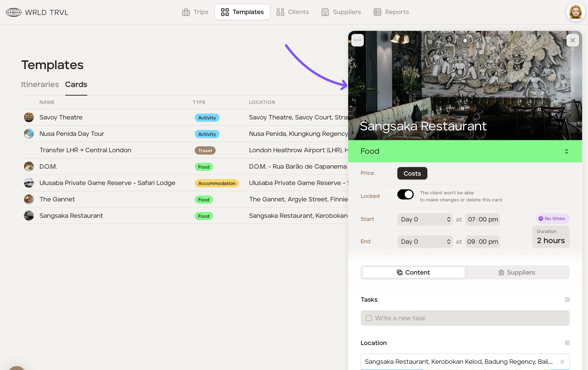Screen dimensions: 588x370
Task: Open the three-dots card options menu
Action: [x=358, y=40]
